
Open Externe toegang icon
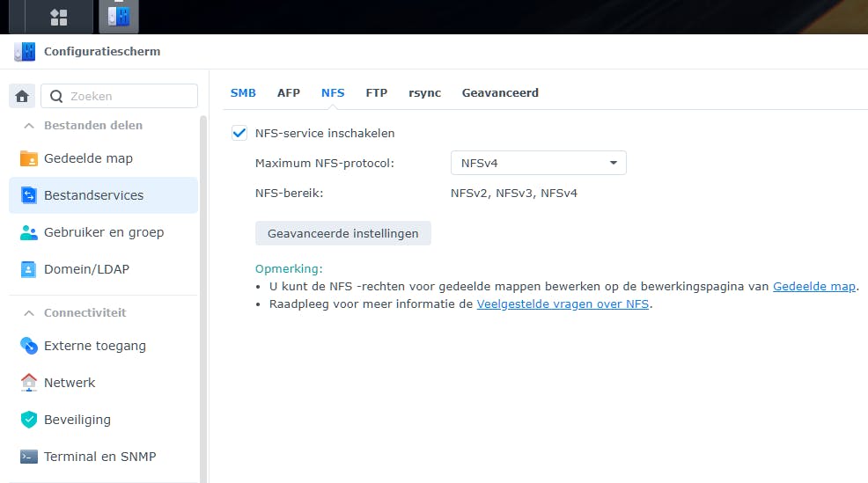pos(29,346)
